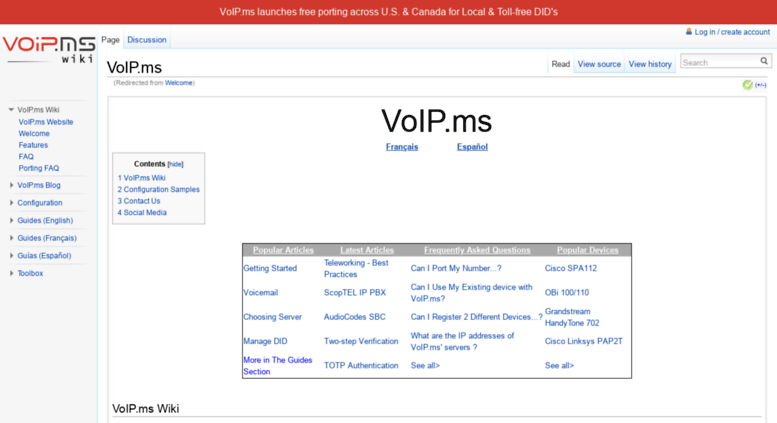Switch to Français language
Viewport: 777px width, 423px height.
402,147
